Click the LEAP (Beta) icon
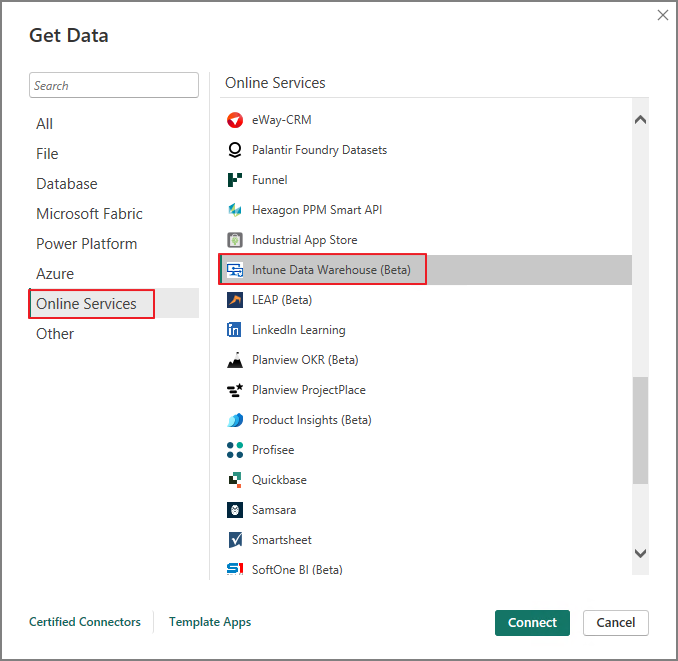Viewport: 678px width, 661px height. point(235,300)
